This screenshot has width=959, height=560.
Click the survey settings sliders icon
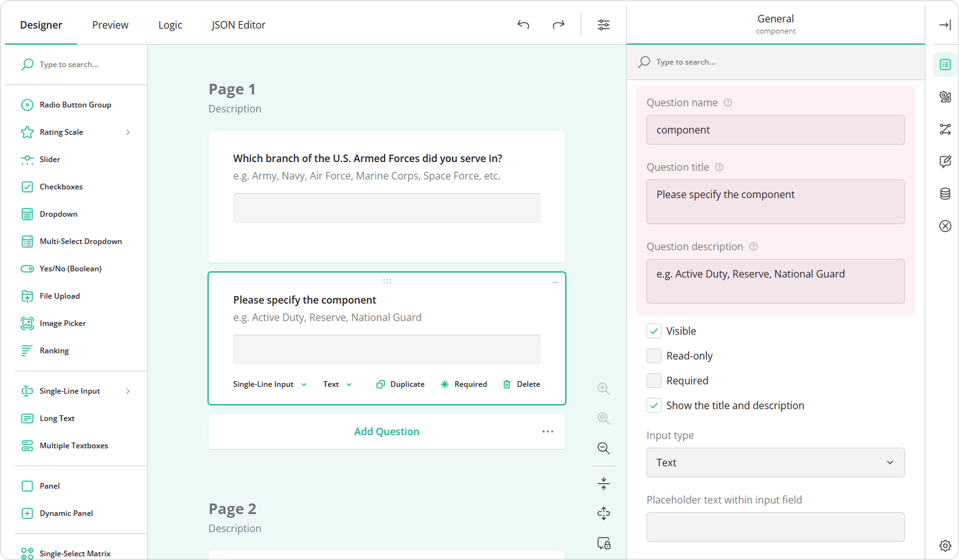point(603,25)
